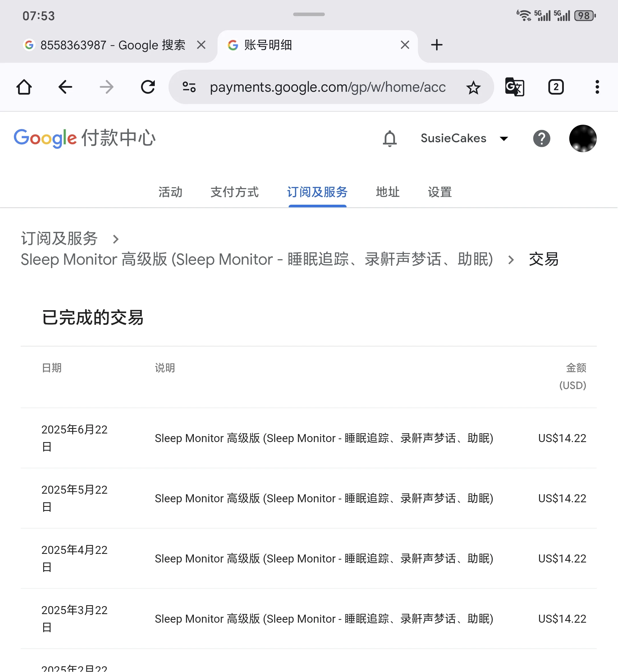Click the Google 付款中心 logo

click(85, 138)
